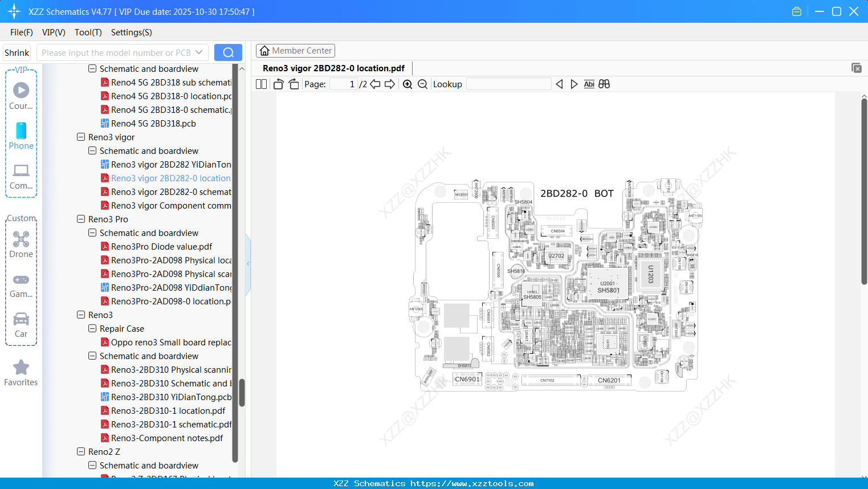Click the PDF viewer vertical scrollbar
This screenshot has width=868, height=489.
point(864,191)
